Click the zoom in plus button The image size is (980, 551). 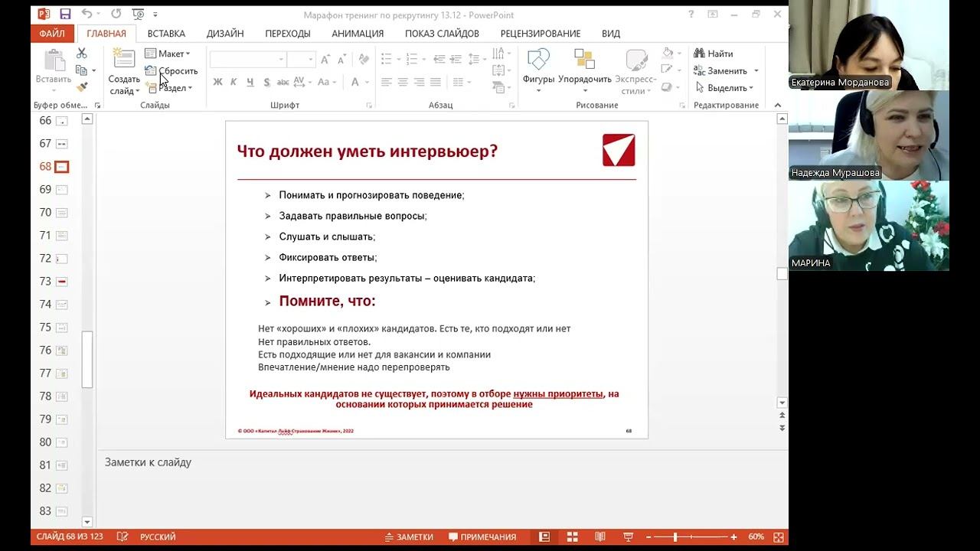(x=733, y=537)
